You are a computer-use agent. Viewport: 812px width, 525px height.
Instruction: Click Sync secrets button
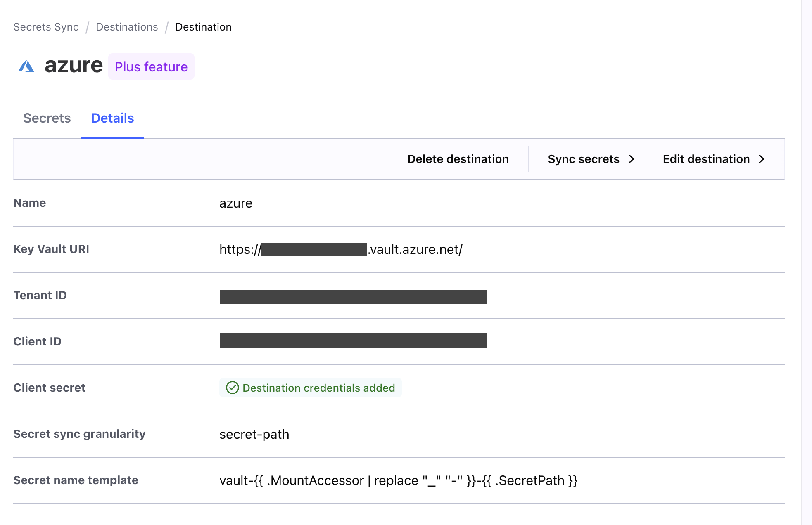(591, 159)
